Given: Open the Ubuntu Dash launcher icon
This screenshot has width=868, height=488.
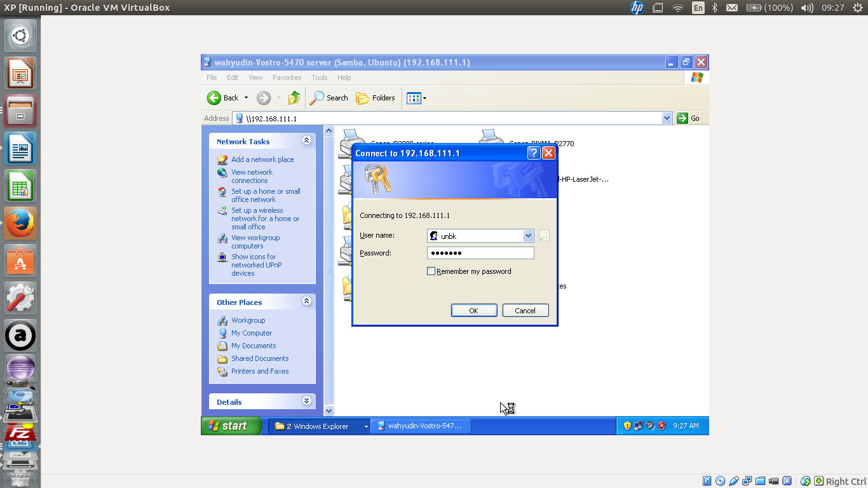Looking at the screenshot, I should (x=20, y=36).
